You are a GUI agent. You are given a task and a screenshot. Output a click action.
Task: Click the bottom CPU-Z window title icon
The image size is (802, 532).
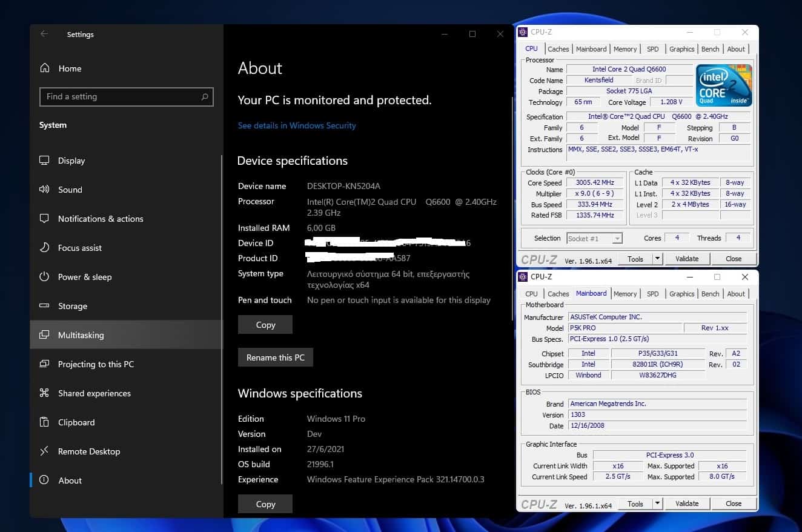point(523,277)
